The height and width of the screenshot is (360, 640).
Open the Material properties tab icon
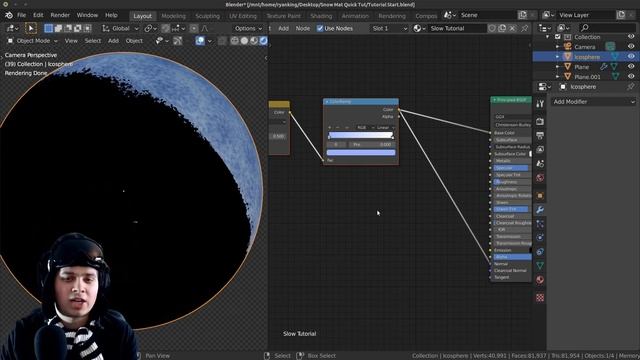[x=540, y=280]
